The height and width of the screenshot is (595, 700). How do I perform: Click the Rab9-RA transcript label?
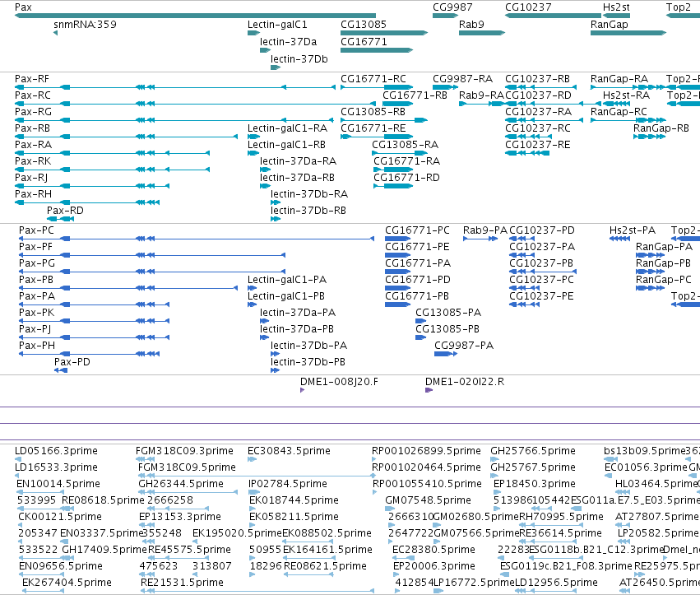click(x=481, y=95)
